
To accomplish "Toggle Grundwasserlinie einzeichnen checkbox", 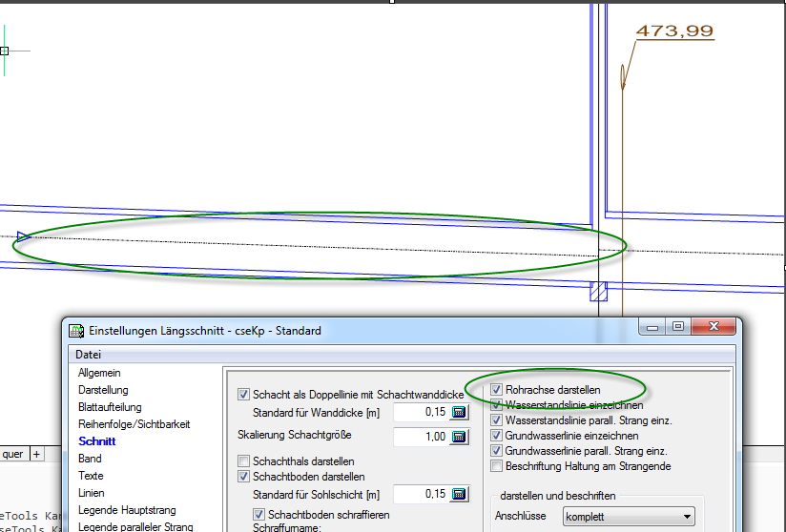I will pyautogui.click(x=496, y=436).
